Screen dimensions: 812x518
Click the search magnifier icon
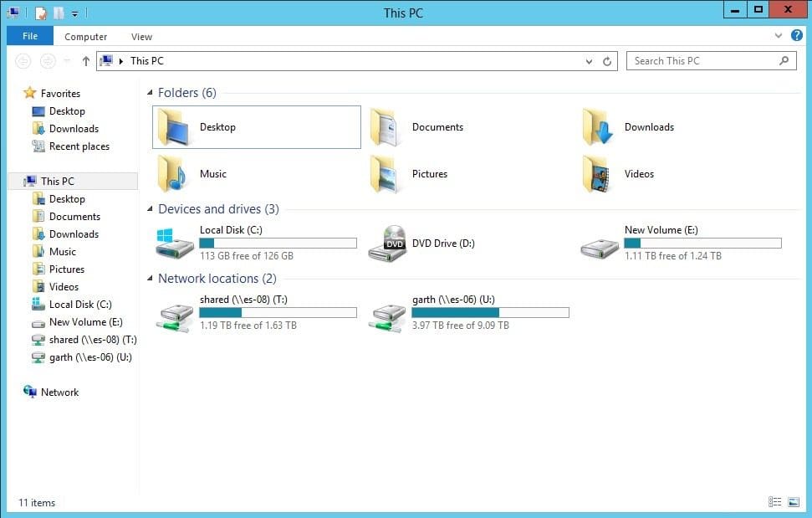784,60
